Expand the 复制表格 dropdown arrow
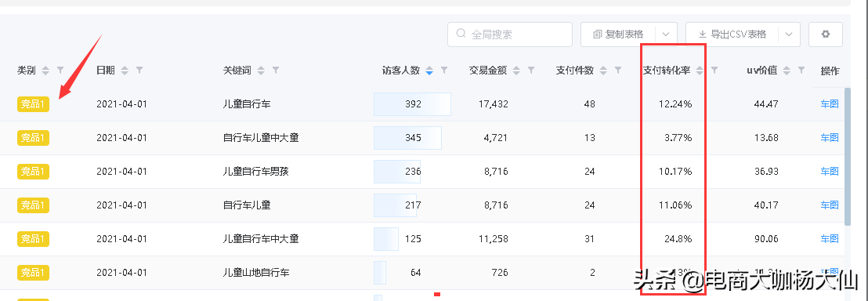 click(666, 34)
